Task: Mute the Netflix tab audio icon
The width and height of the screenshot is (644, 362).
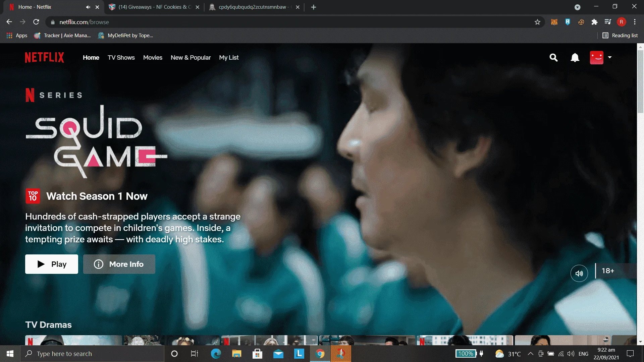Action: [x=88, y=7]
